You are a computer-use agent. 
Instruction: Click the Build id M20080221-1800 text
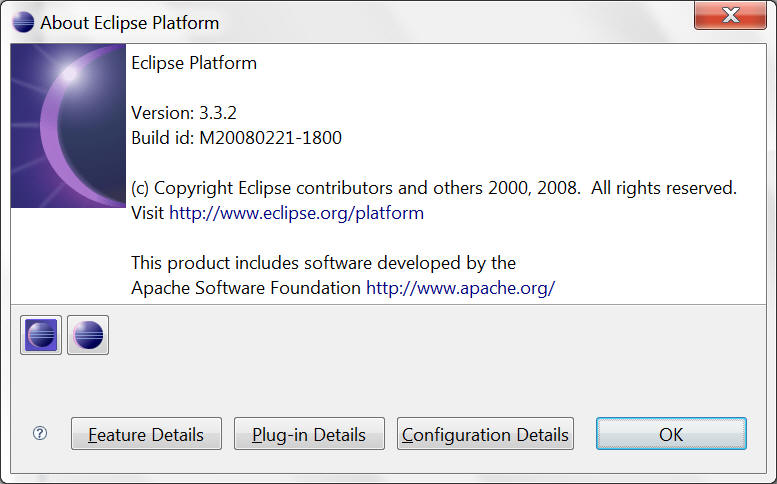(x=236, y=138)
